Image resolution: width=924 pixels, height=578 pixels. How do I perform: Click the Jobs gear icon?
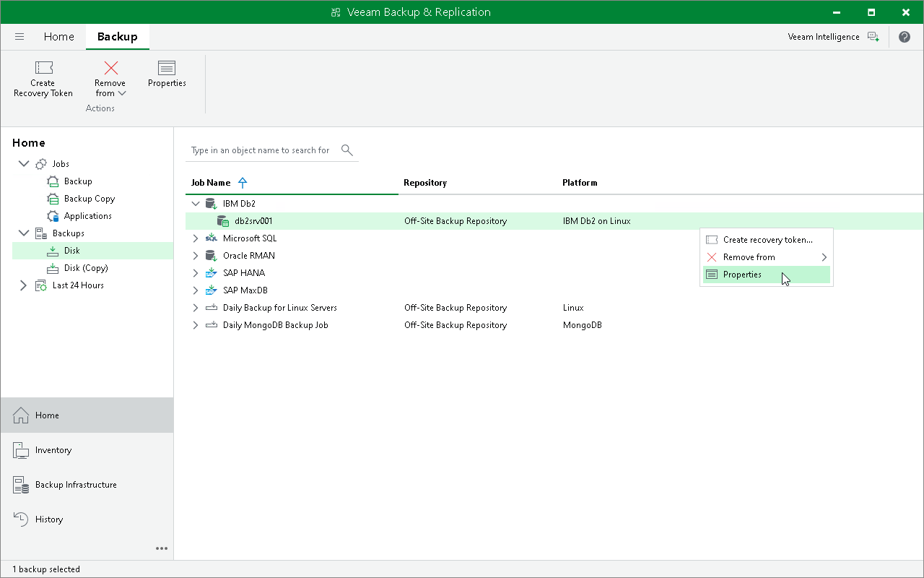41,164
